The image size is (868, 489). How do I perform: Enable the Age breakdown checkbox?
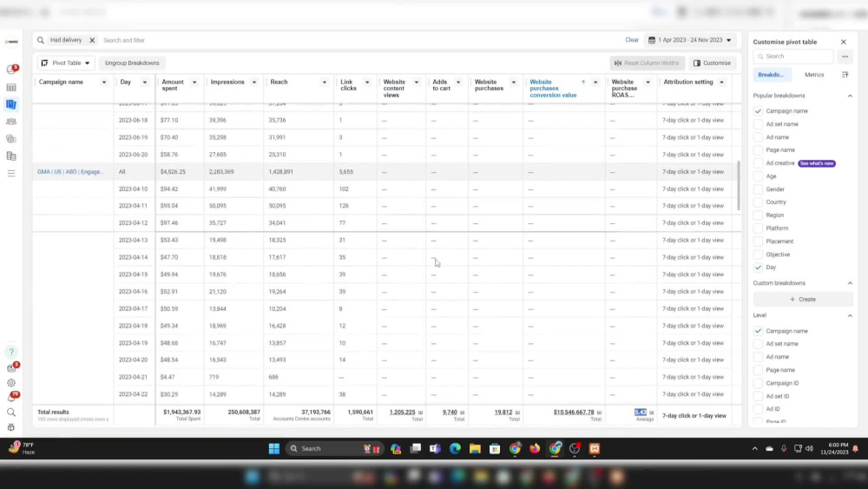tap(758, 176)
